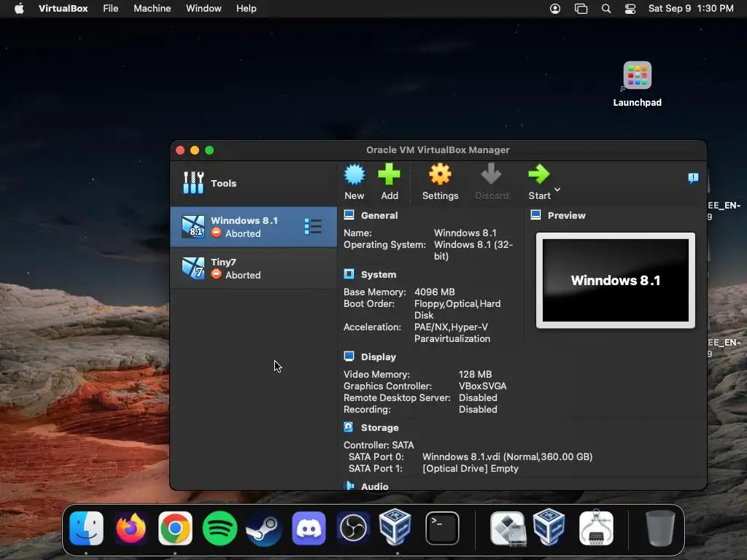
Task: Open the File menu
Action: point(111,9)
